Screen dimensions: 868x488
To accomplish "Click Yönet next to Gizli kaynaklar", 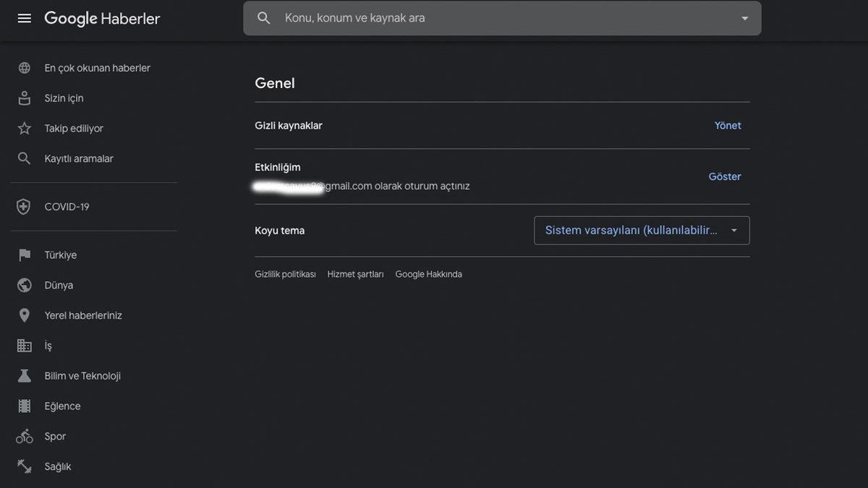I will [x=728, y=124].
